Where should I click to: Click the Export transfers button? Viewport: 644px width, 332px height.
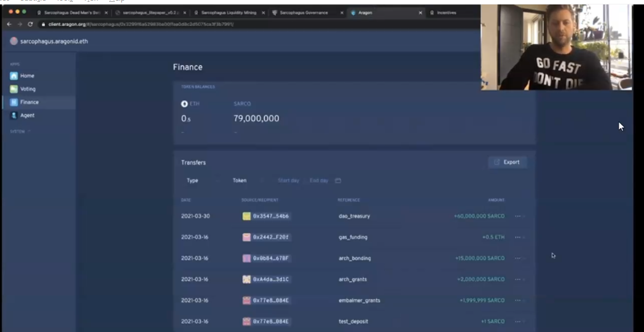[x=508, y=163]
